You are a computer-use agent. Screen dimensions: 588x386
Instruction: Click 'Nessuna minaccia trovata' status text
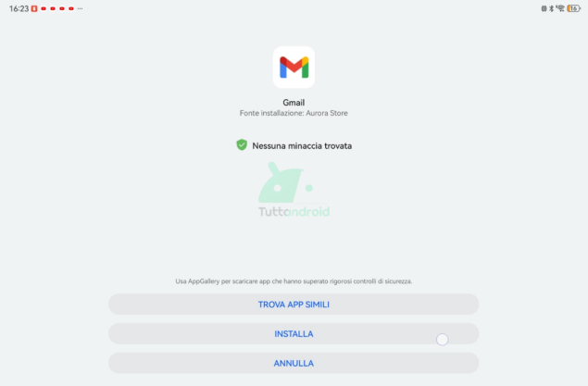click(302, 145)
